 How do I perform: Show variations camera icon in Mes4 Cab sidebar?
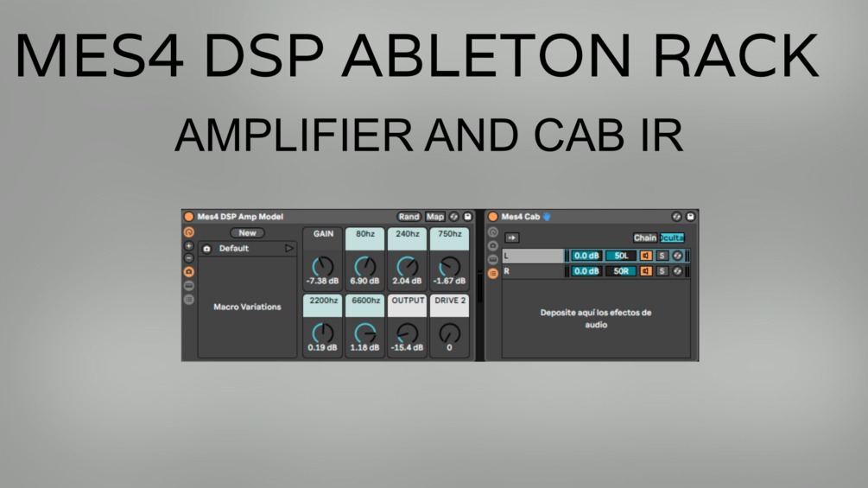(x=492, y=245)
